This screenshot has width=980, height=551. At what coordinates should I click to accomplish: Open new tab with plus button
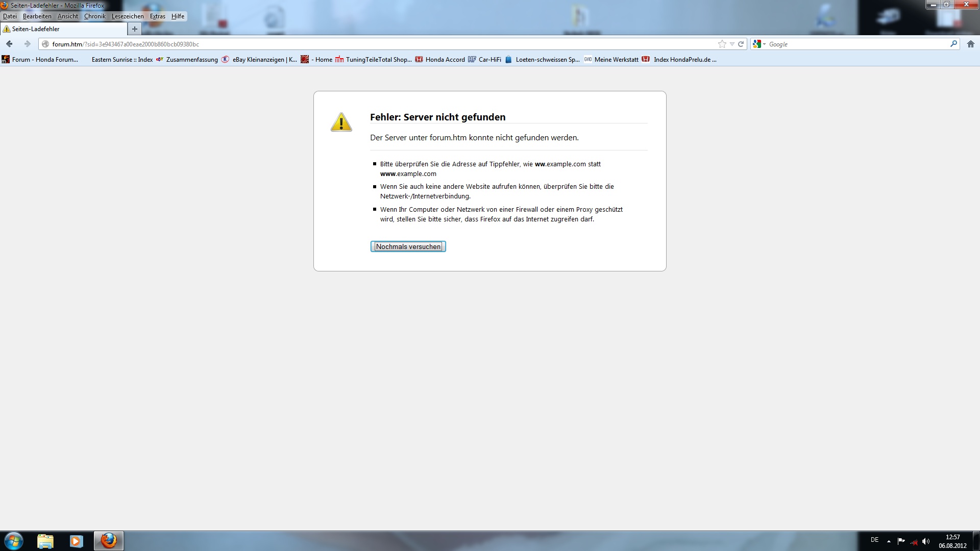(x=135, y=29)
